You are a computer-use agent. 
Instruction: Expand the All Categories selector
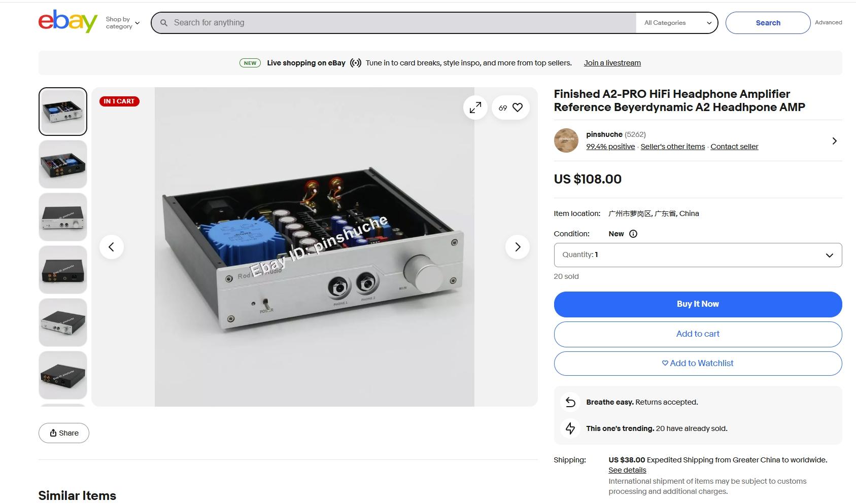click(x=677, y=23)
